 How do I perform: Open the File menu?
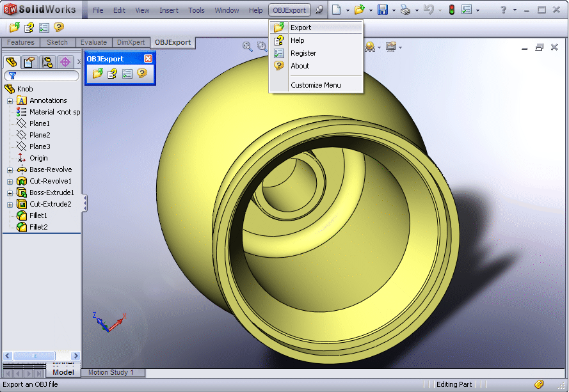(x=98, y=10)
